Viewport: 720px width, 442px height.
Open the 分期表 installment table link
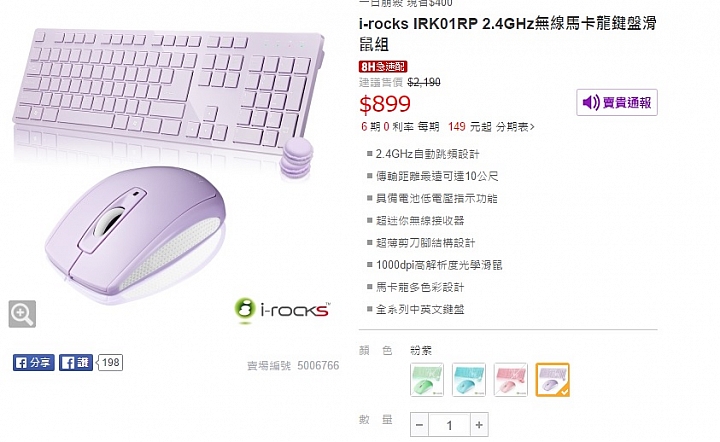pyautogui.click(x=515, y=127)
